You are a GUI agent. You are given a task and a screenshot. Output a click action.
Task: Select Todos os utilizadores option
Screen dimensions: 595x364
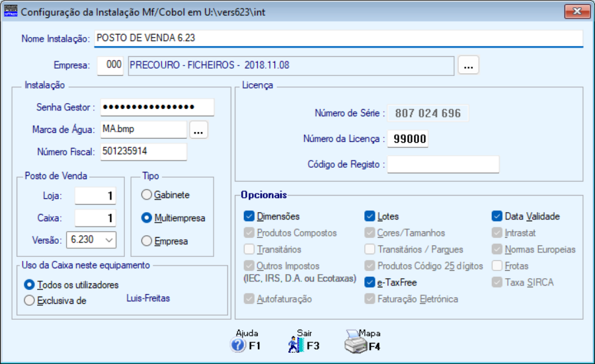tap(29, 285)
